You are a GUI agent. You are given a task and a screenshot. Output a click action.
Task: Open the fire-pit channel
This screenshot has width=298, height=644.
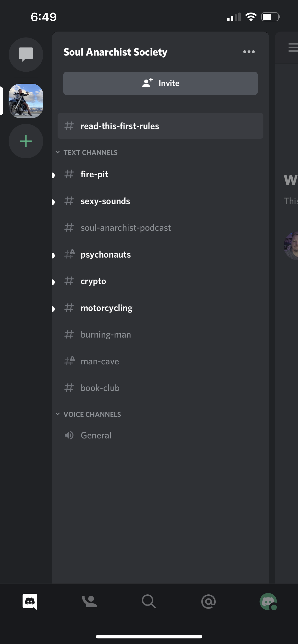pyautogui.click(x=160, y=174)
